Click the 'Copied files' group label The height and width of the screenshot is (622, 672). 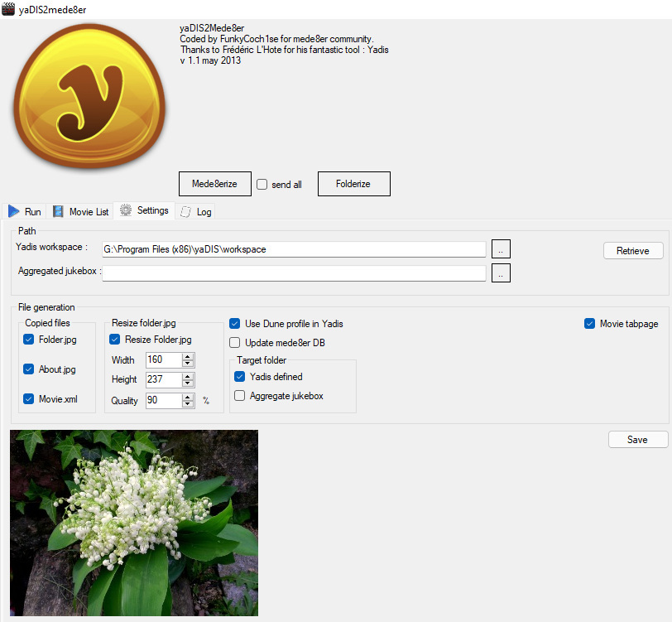pos(47,322)
